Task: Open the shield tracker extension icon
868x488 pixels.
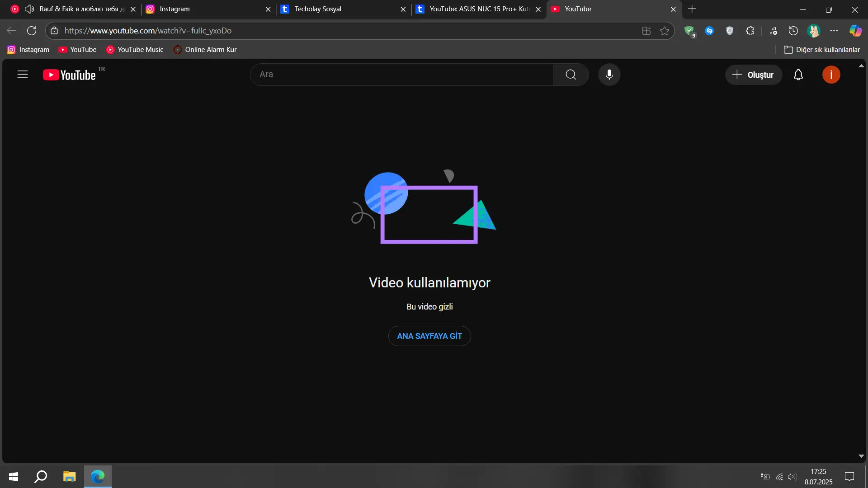Action: (x=730, y=31)
